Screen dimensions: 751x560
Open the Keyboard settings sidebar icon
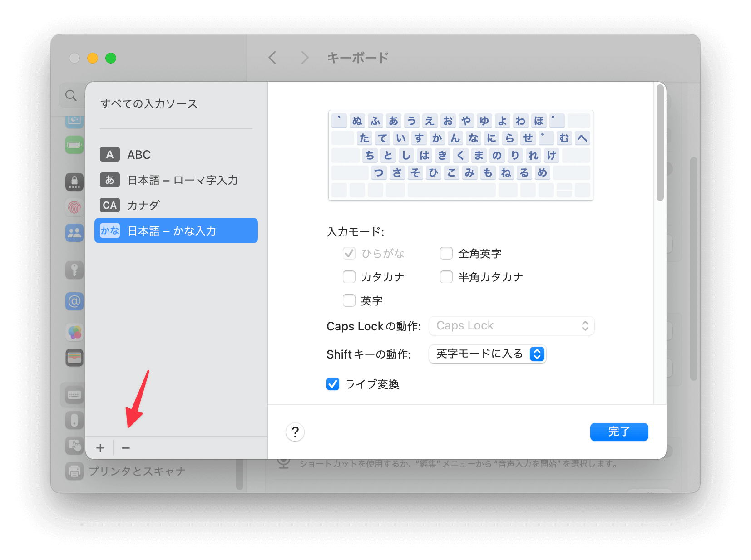(74, 394)
